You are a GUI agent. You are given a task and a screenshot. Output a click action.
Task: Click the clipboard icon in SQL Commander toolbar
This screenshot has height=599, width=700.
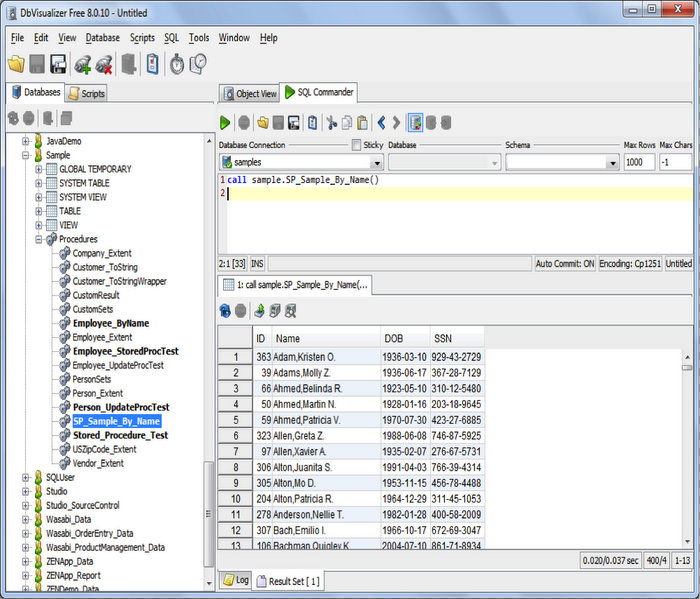(312, 123)
